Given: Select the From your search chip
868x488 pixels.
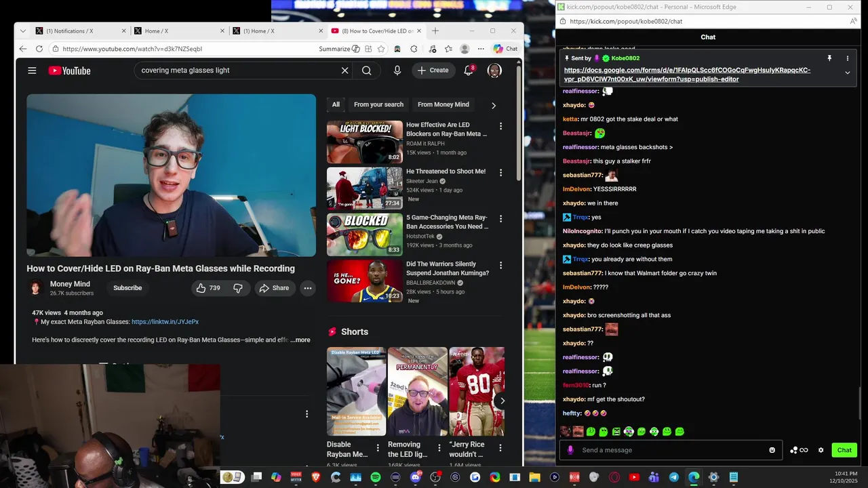Looking at the screenshot, I should [x=378, y=105].
